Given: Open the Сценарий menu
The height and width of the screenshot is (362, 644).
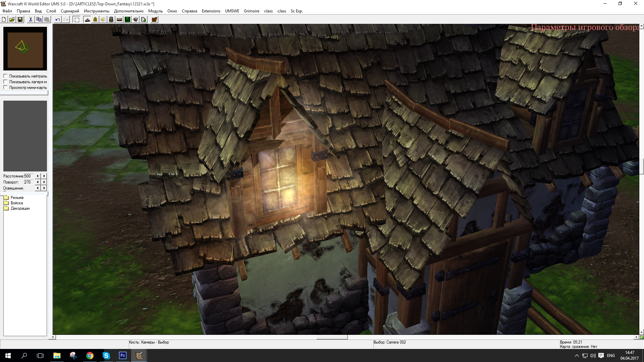Looking at the screenshot, I should point(70,11).
